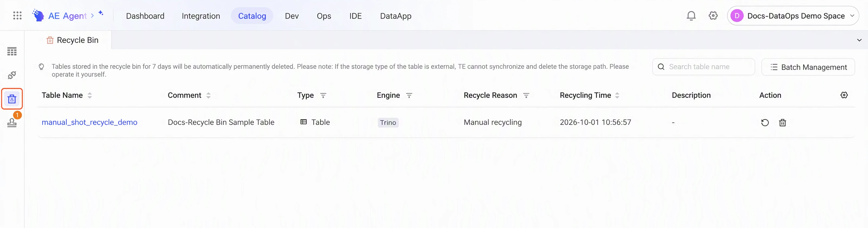This screenshot has height=228, width=868.
Task: Focus the Search table name field
Action: [704, 67]
